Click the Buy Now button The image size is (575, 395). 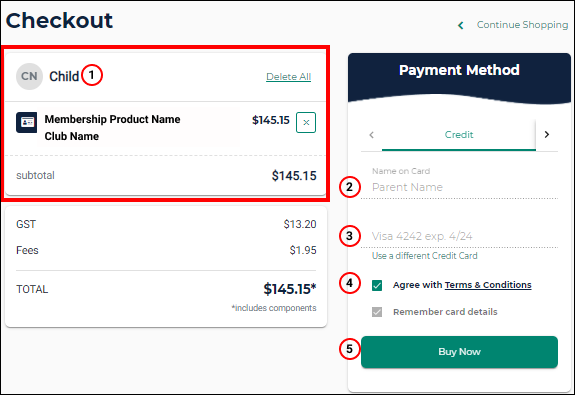click(x=459, y=352)
